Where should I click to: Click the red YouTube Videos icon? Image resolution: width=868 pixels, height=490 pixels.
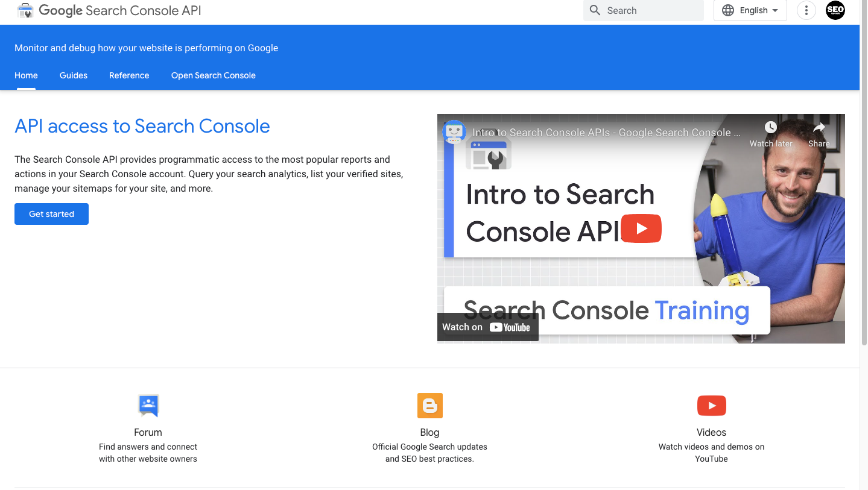712,406
